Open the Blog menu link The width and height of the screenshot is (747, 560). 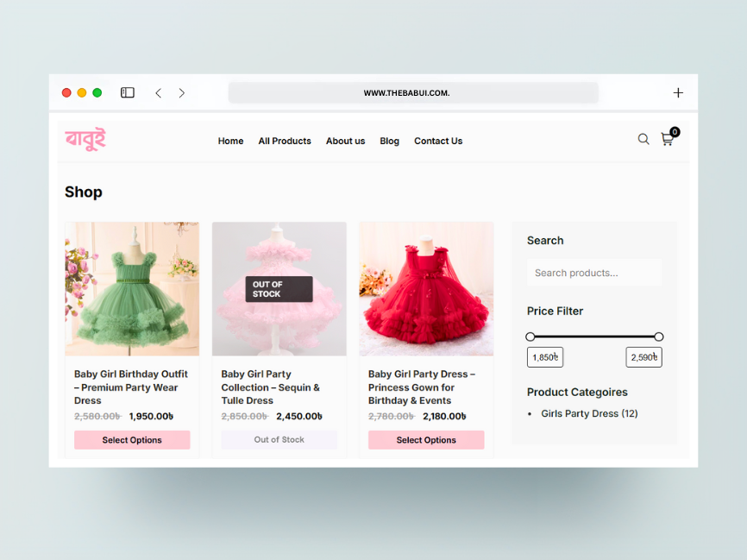tap(389, 141)
